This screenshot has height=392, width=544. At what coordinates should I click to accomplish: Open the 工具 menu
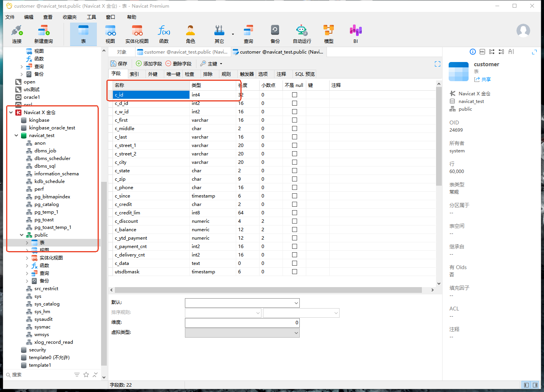(91, 17)
